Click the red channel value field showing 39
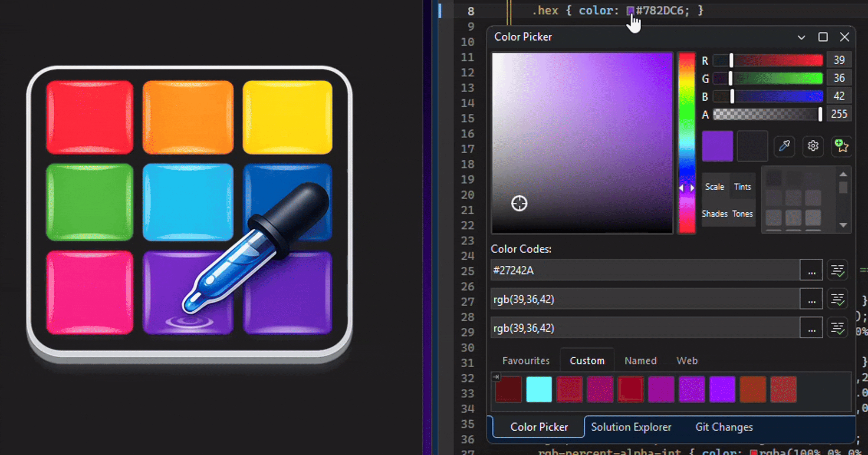This screenshot has height=455, width=868. pyautogui.click(x=838, y=60)
